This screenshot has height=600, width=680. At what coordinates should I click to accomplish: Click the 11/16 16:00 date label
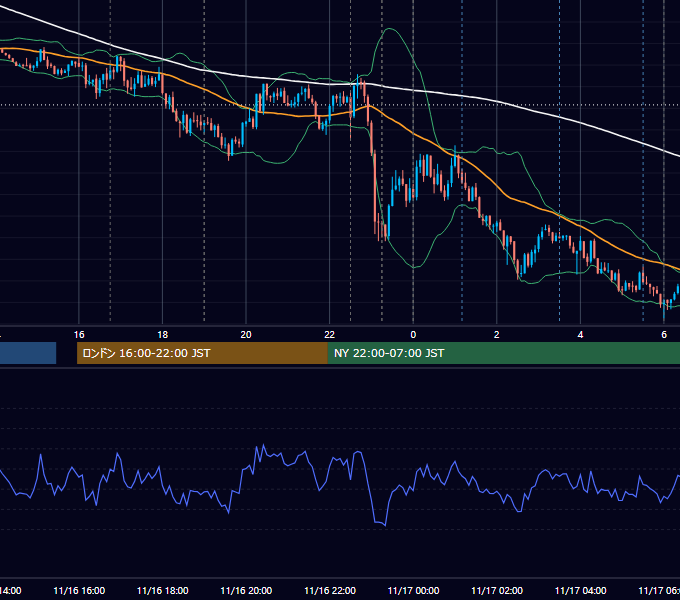point(79,590)
